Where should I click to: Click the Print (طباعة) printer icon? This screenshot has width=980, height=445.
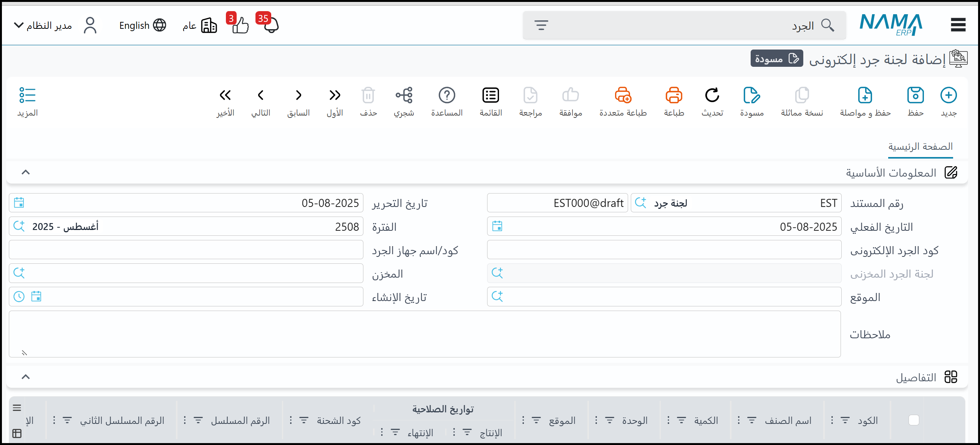pos(674,96)
